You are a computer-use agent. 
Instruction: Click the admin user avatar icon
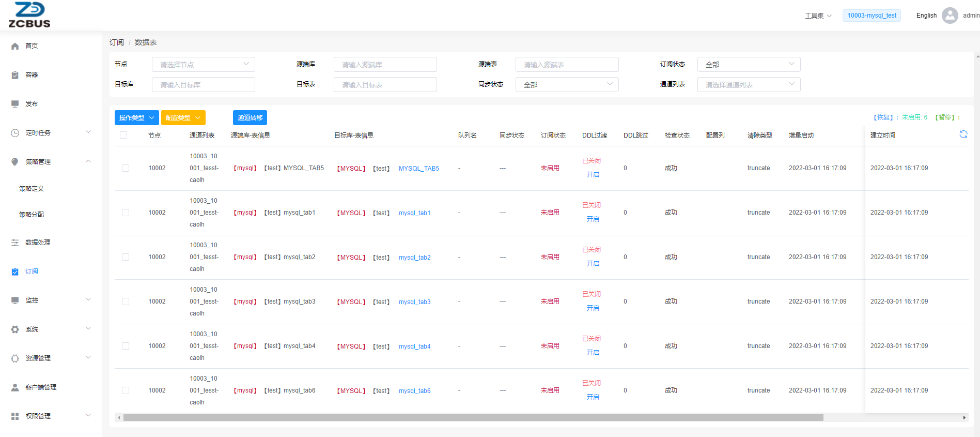[x=950, y=16]
